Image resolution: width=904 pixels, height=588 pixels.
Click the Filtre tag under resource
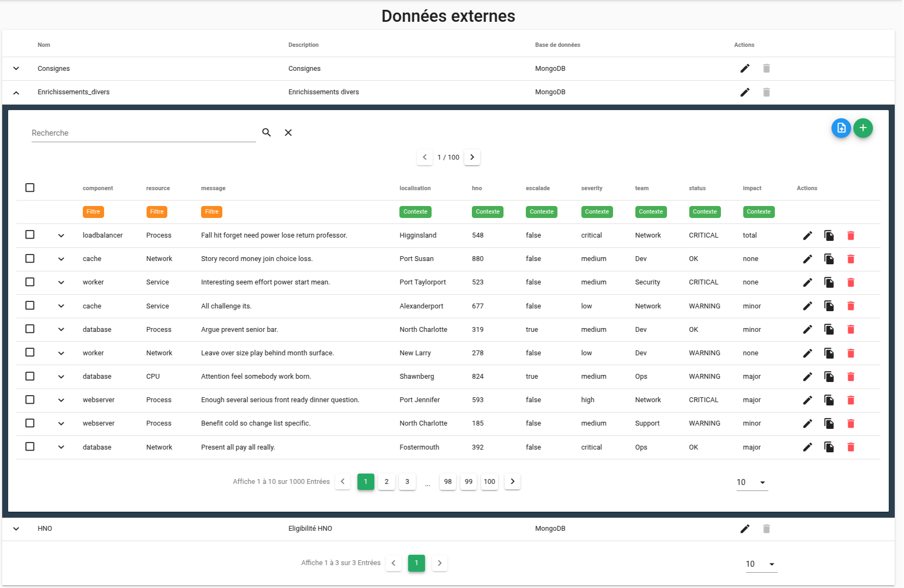pyautogui.click(x=157, y=211)
